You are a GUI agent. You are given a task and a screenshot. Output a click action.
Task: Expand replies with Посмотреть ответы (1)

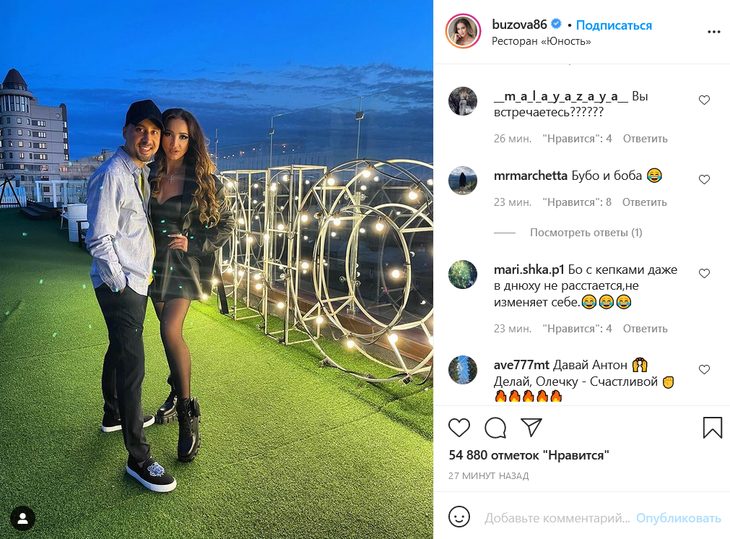click(586, 232)
